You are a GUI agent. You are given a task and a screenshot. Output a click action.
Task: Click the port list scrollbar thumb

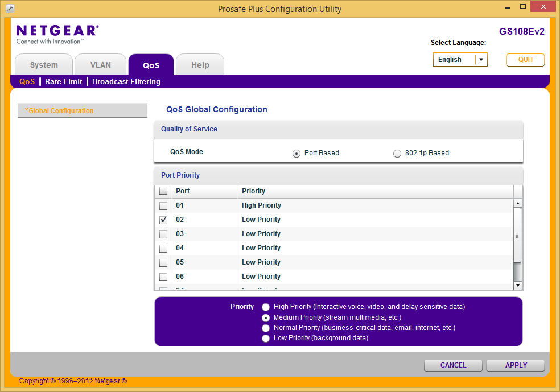point(518,235)
